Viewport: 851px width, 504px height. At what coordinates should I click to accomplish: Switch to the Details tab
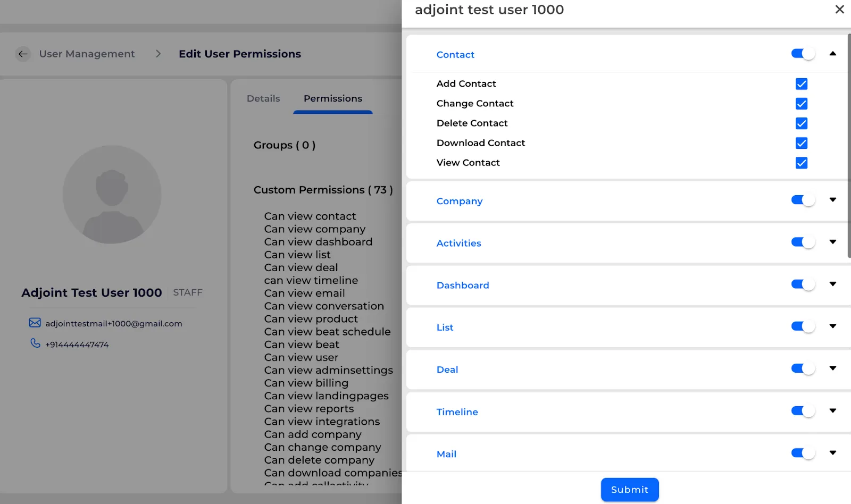tap(263, 98)
